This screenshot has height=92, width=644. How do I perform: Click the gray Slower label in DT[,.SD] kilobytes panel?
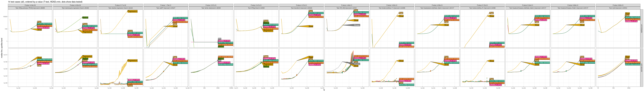[357, 25]
